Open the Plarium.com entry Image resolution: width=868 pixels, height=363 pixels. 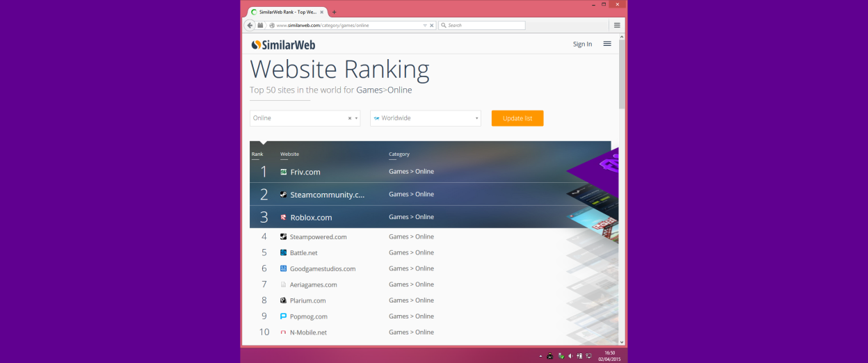307,301
